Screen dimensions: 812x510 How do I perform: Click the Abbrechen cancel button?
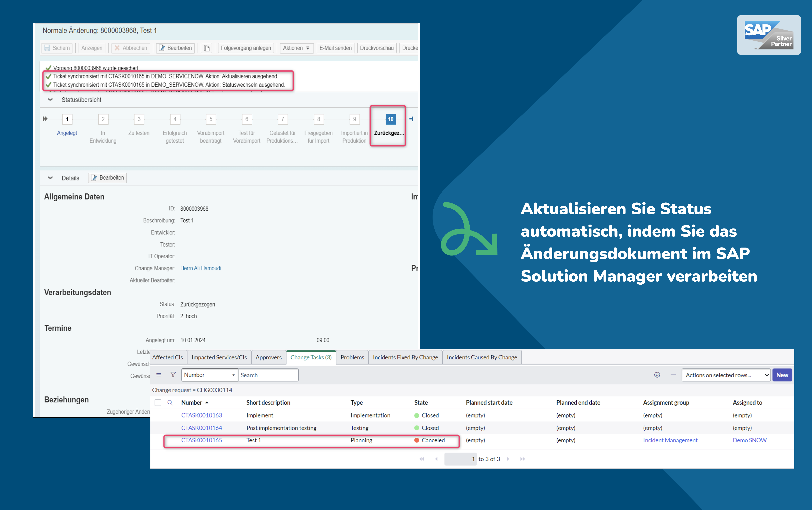coord(131,48)
